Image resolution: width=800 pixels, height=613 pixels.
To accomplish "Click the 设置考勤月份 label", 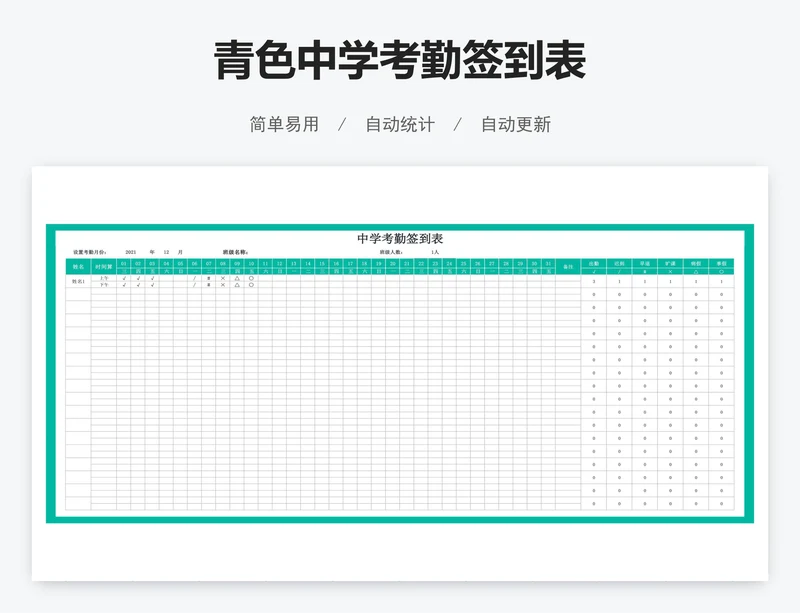I will pyautogui.click(x=89, y=252).
